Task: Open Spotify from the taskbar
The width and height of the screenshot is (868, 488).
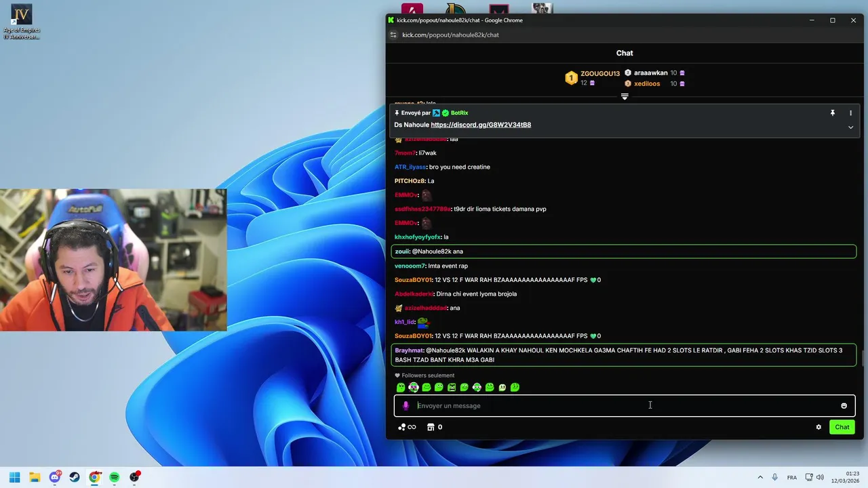Action: [x=115, y=477]
